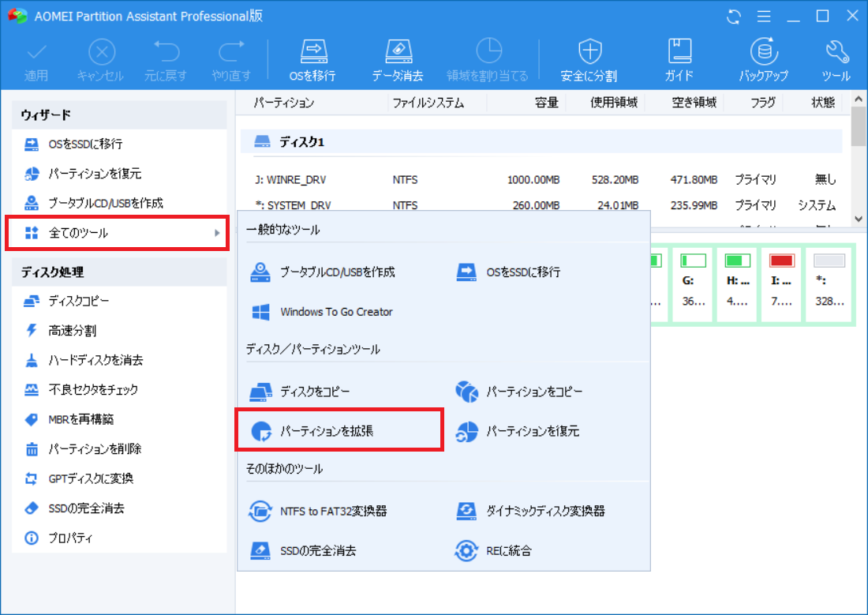The image size is (868, 615).
Task: Click パーティションを削除 in the sidebar
Action: [119, 448]
